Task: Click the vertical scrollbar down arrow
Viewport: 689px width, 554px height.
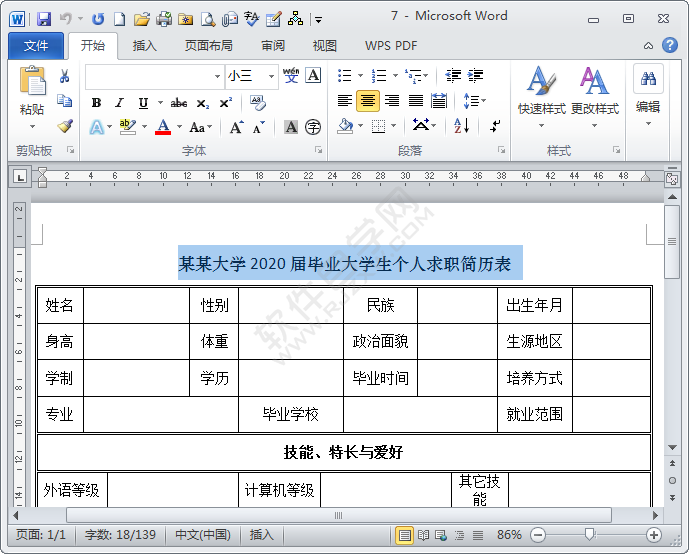Action: tap(672, 447)
